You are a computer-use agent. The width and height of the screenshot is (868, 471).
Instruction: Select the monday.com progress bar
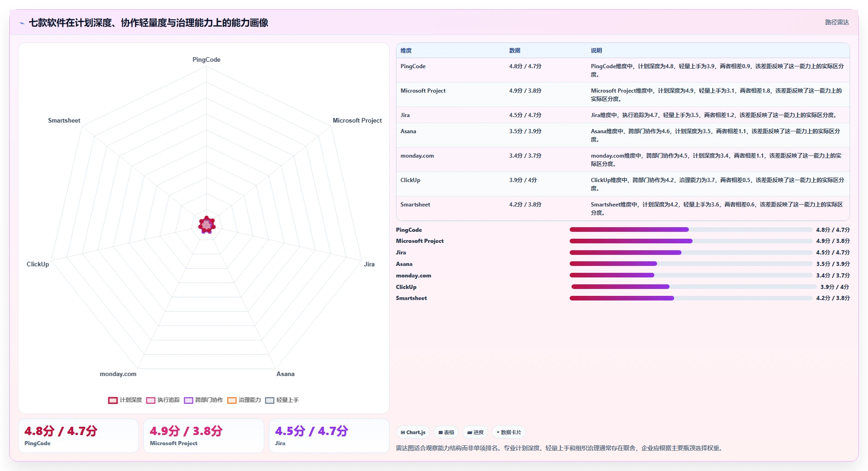(x=691, y=275)
